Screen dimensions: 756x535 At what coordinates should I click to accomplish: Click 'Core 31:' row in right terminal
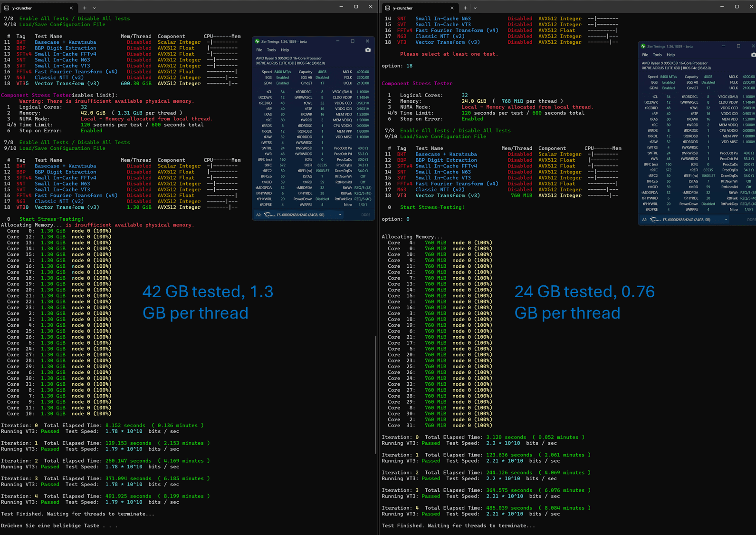pyautogui.click(x=440, y=425)
